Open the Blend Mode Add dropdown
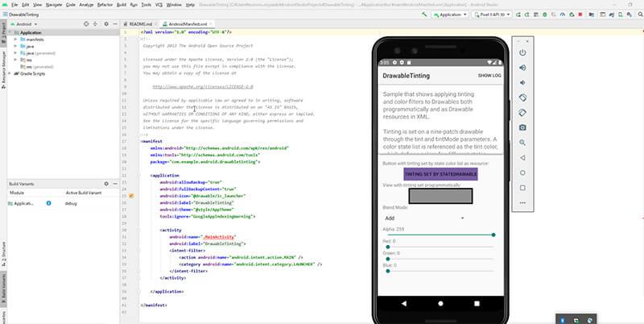 pyautogui.click(x=424, y=218)
